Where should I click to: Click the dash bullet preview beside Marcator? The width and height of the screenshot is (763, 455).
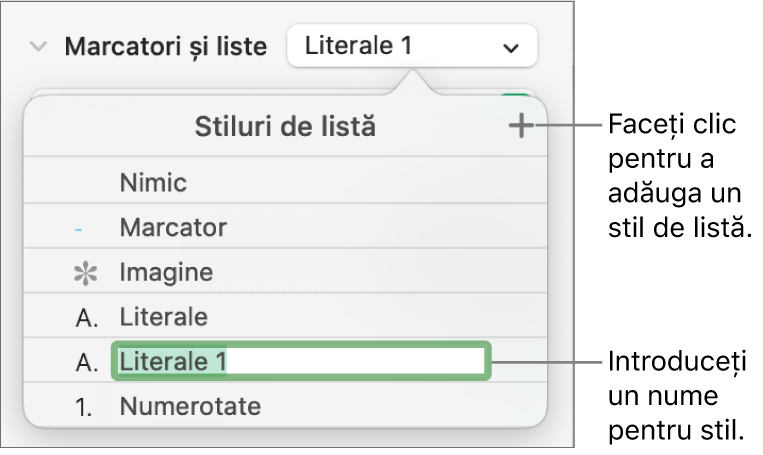pyautogui.click(x=78, y=229)
